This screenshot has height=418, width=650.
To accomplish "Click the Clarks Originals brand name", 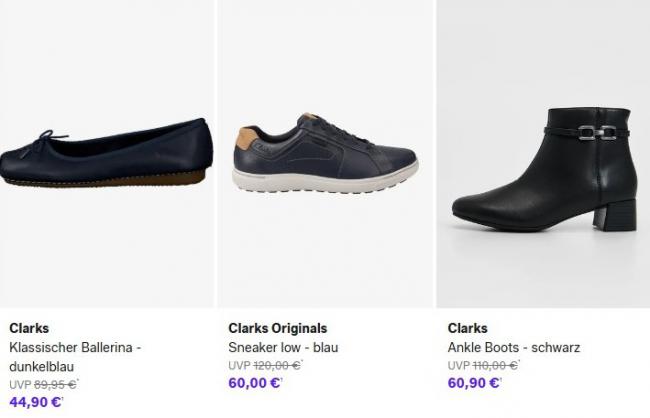I will click(278, 328).
